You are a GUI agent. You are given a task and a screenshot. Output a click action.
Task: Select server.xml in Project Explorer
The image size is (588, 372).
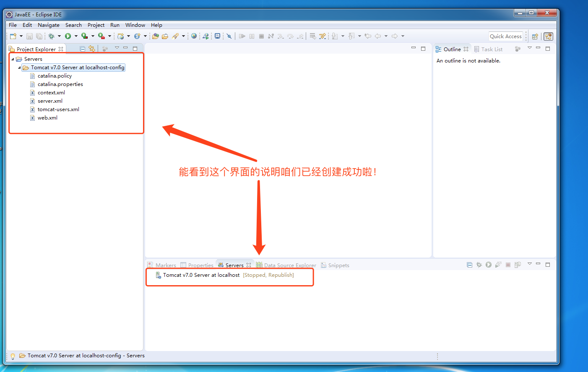(x=50, y=101)
